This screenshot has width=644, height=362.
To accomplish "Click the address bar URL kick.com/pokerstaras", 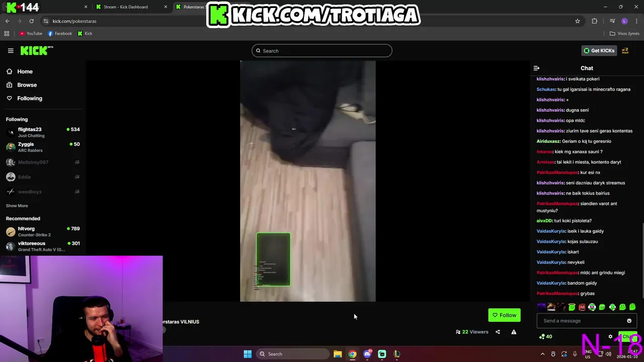I will coord(74,21).
